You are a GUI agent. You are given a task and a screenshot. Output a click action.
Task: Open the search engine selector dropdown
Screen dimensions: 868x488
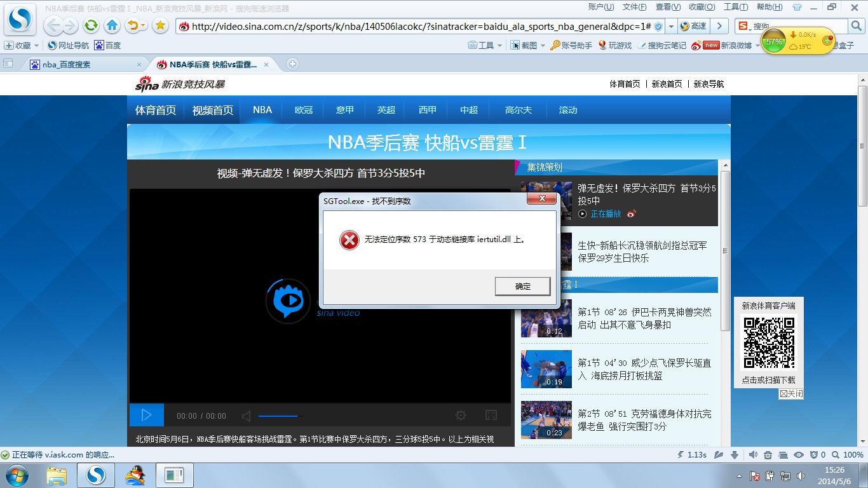[x=743, y=27]
